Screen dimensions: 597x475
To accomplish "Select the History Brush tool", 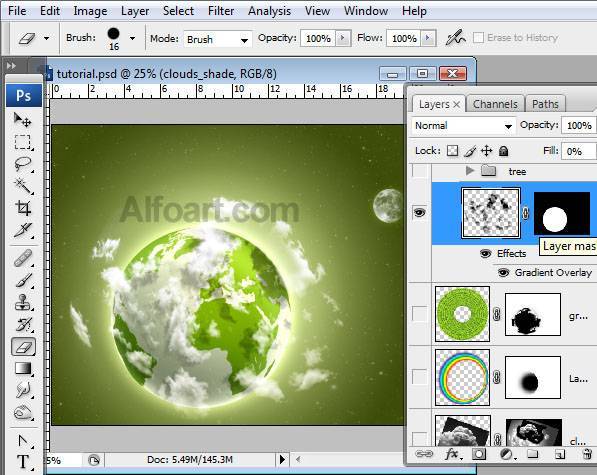I will [x=22, y=324].
